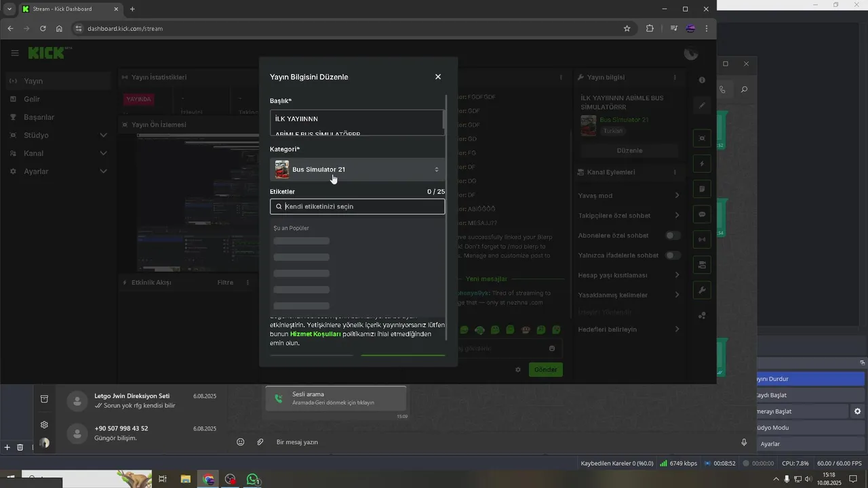Screen dimensions: 868x488
Task: Toggle Abonelere özel sohbet switch
Action: 673,235
